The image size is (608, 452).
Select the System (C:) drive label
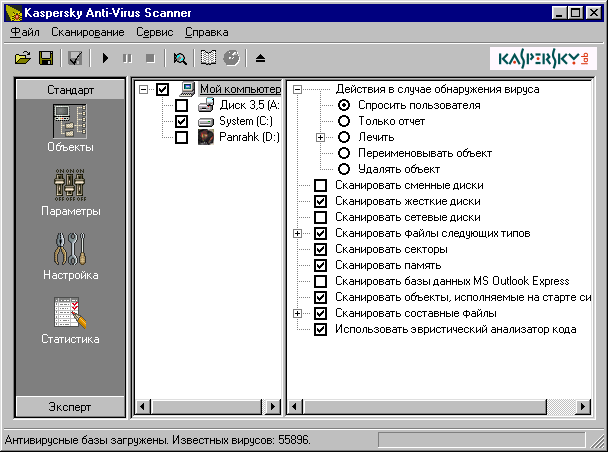(x=246, y=121)
